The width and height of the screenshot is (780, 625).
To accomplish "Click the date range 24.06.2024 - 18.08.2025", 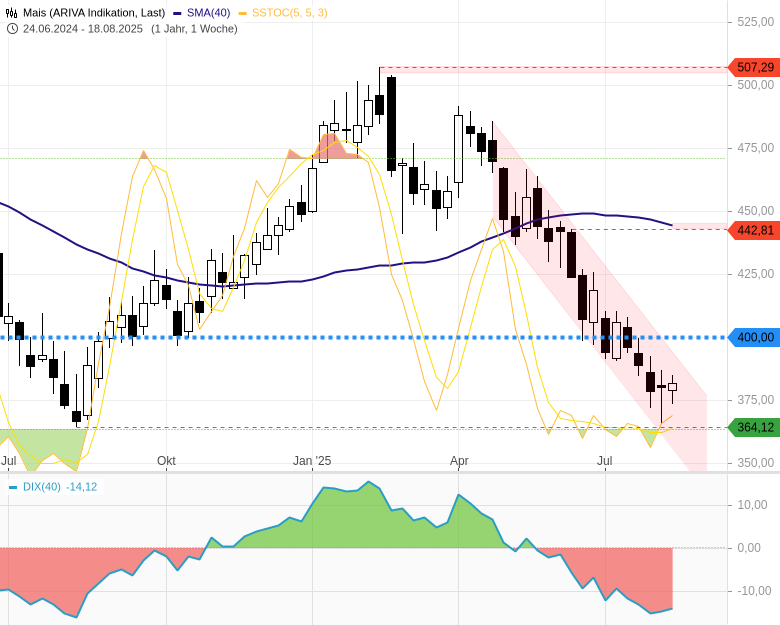I will click(83, 29).
